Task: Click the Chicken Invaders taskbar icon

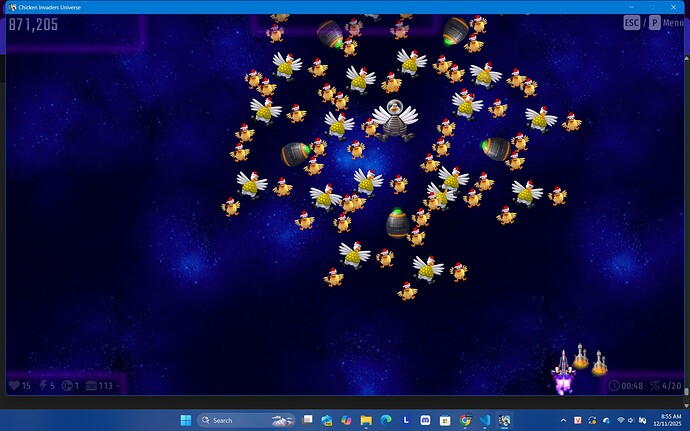Action: pos(504,420)
